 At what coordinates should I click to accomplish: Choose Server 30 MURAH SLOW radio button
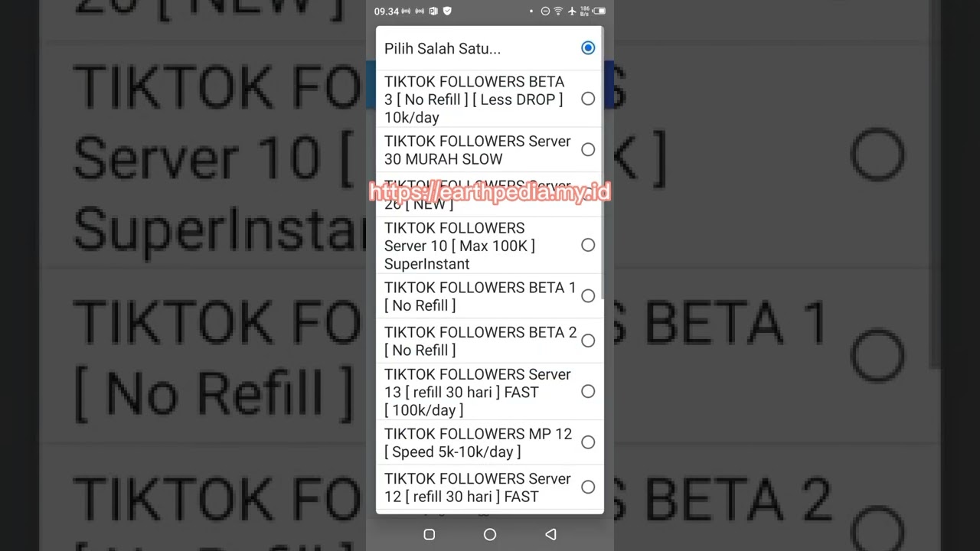click(x=588, y=150)
